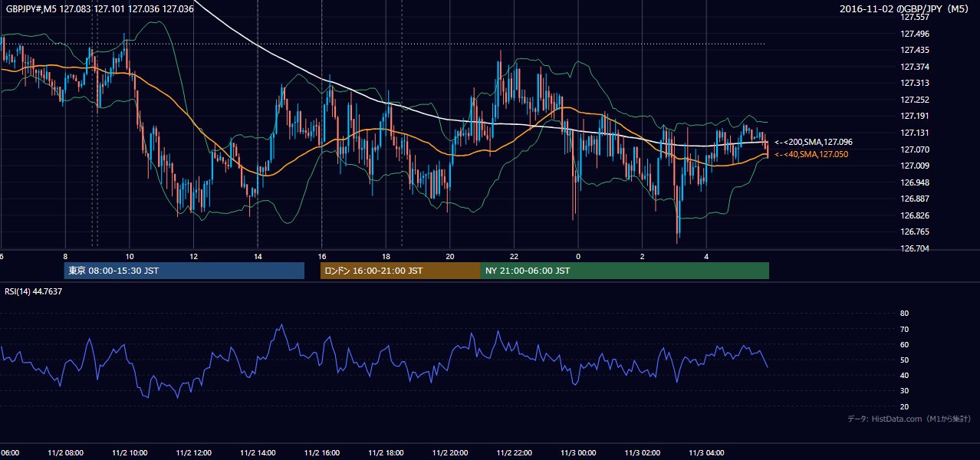Click price axis value 127.131
The height and width of the screenshot is (460, 980).
pos(914,133)
